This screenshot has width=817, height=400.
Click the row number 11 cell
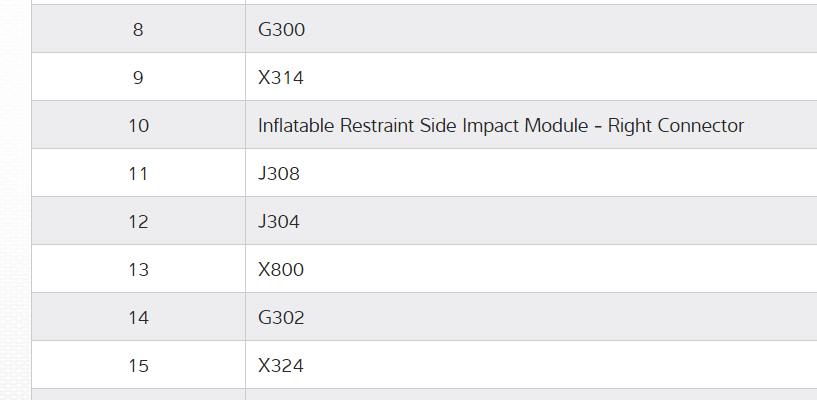pos(138,174)
